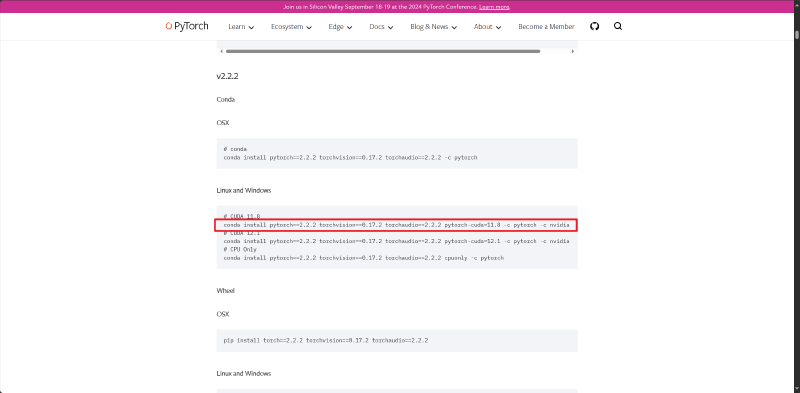The height and width of the screenshot is (393, 800).
Task: Click the code scrollbar right arrow
Action: click(x=572, y=51)
